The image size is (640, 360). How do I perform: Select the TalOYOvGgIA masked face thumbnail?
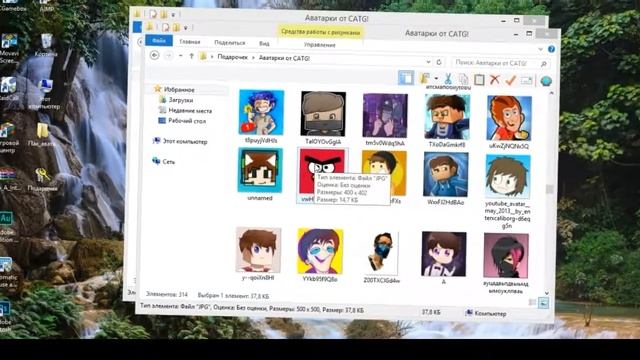tap(323, 114)
